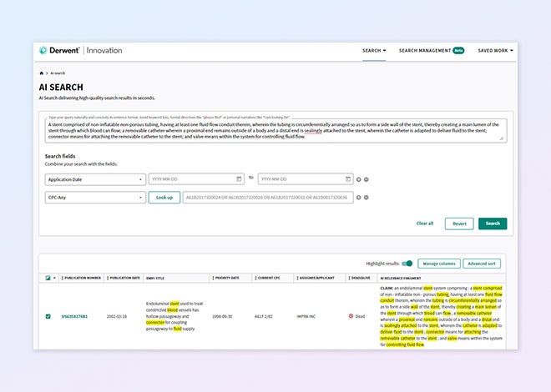This screenshot has height=392, width=551.
Task: Uncheck the US6358276B1 result row checkbox
Action: (47, 316)
